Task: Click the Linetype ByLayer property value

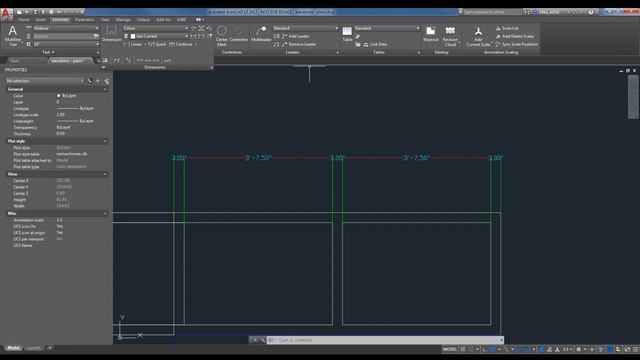Action: [x=76, y=108]
